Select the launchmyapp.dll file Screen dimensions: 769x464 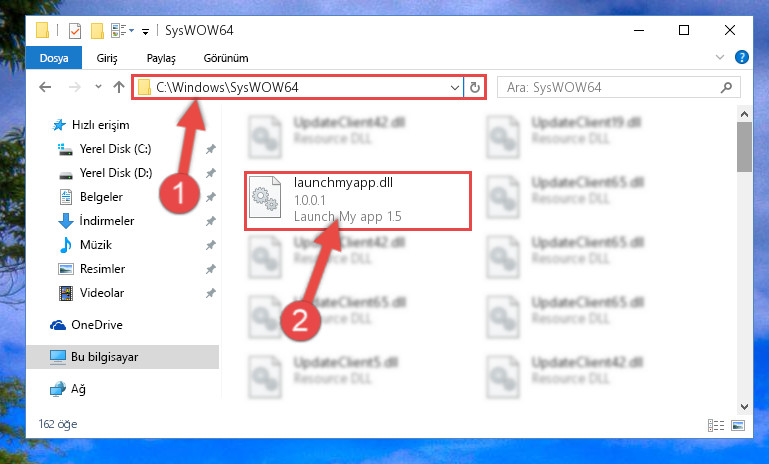click(358, 200)
